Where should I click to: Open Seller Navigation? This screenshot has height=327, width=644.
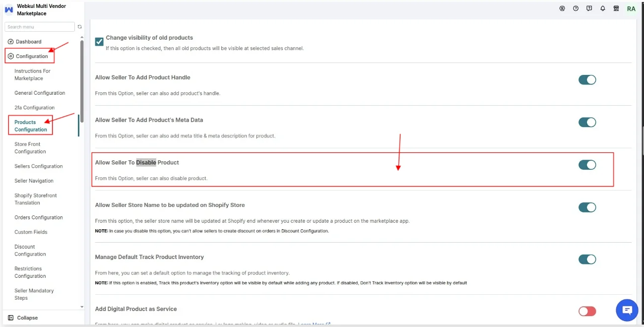click(34, 181)
